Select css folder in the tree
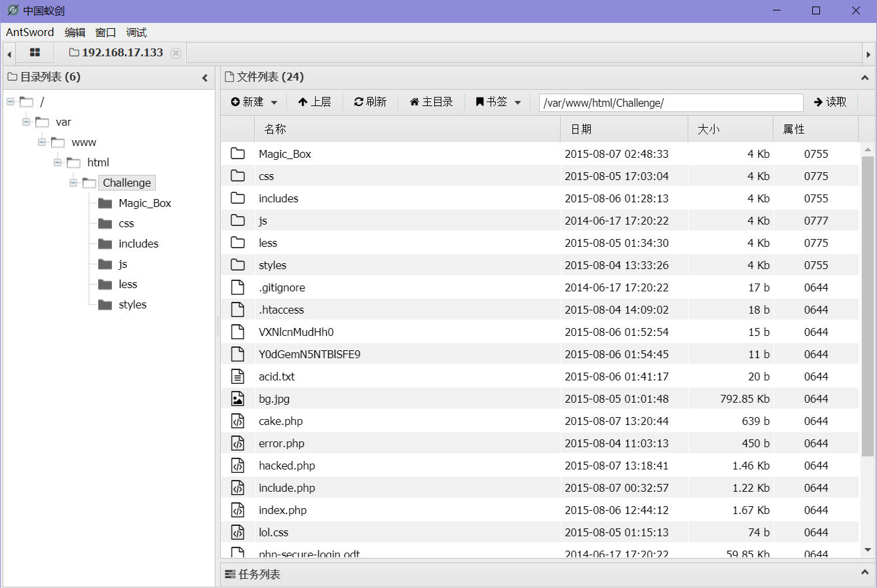 coord(126,223)
